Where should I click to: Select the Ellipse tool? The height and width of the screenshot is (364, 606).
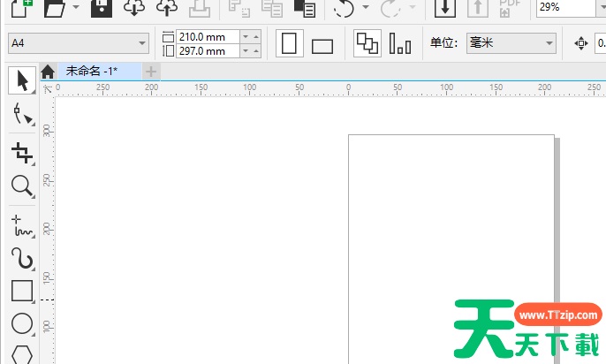pos(21,324)
